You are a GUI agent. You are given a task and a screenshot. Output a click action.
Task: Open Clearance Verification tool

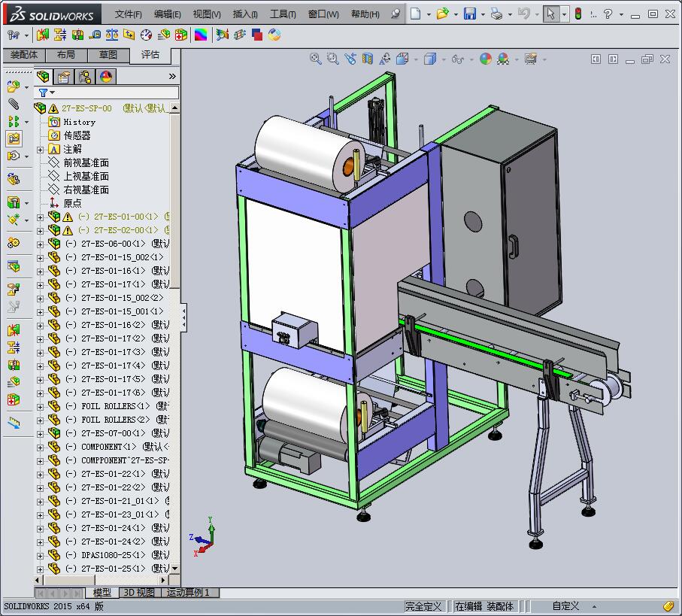pyautogui.click(x=60, y=35)
